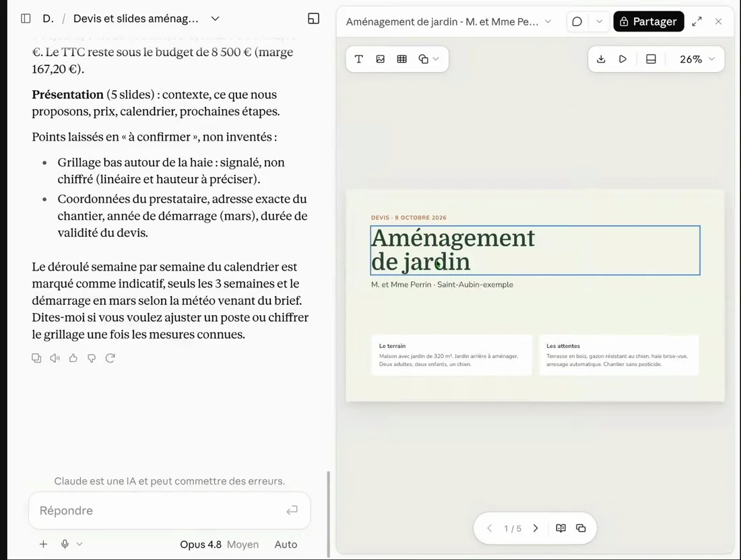Open the Opus 4.8 model selector

(x=200, y=545)
